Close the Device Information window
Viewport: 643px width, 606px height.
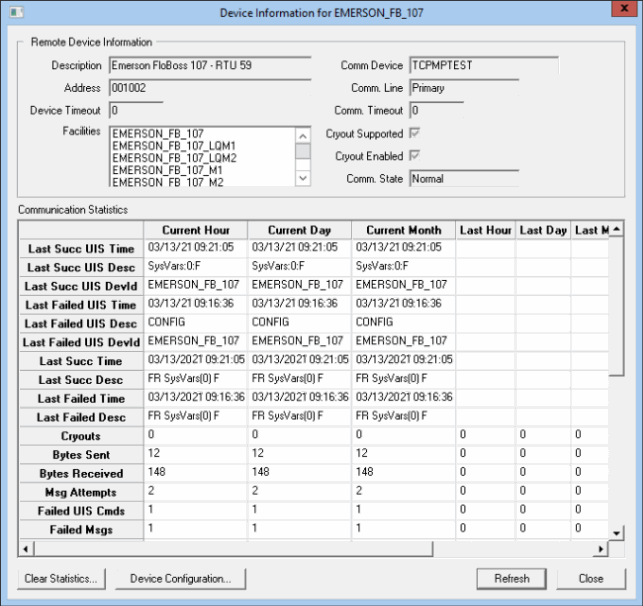click(x=624, y=9)
